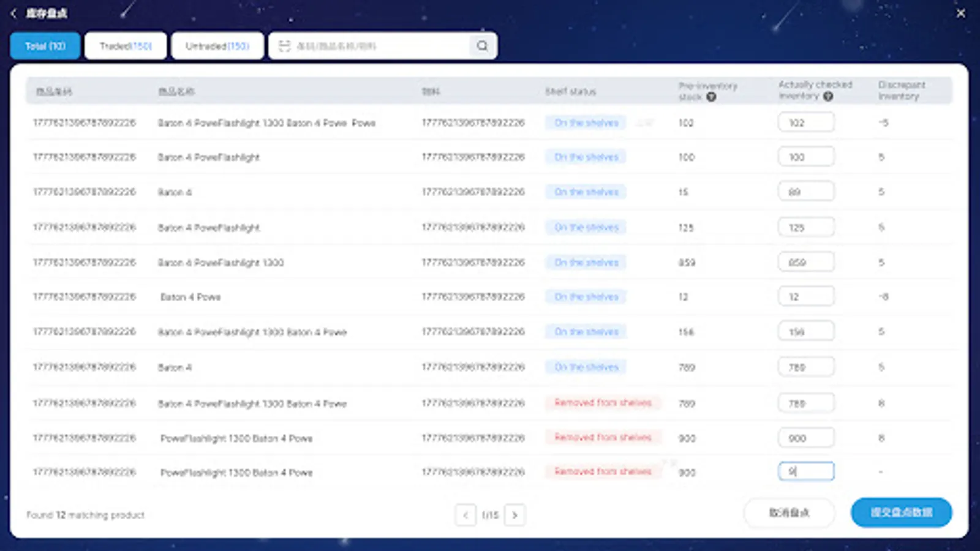Click the magnifier icon to search
The image size is (980, 551).
click(x=482, y=45)
